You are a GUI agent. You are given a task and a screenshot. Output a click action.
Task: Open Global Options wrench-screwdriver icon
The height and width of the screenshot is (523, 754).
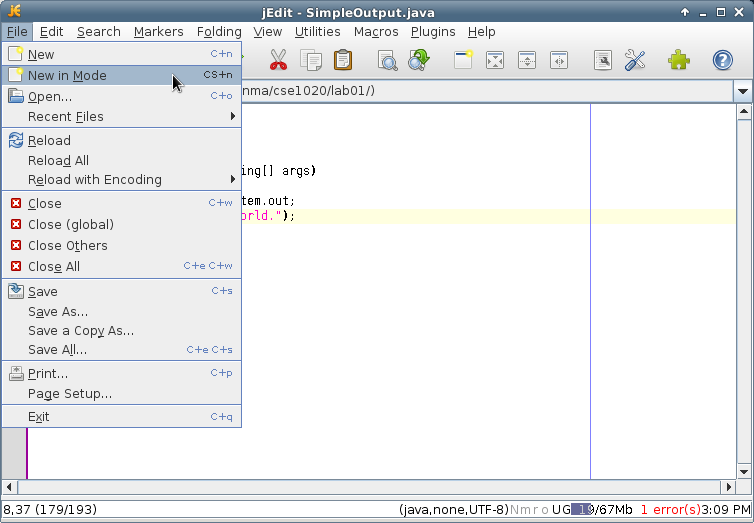click(635, 60)
